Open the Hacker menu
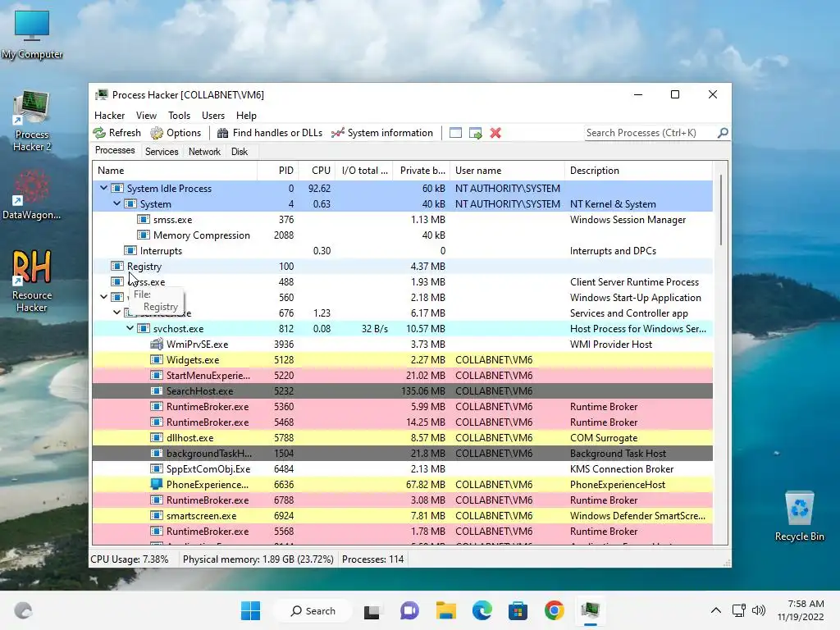Image resolution: width=840 pixels, height=630 pixels. [x=109, y=116]
